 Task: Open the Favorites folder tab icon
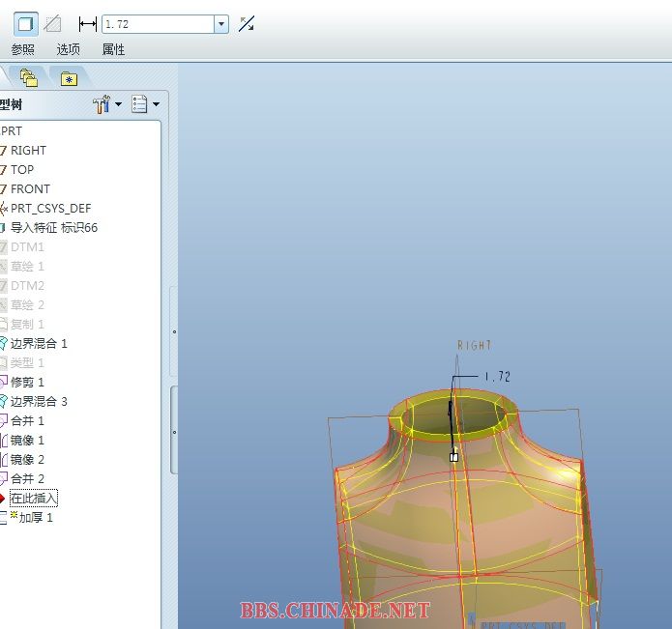tap(68, 79)
